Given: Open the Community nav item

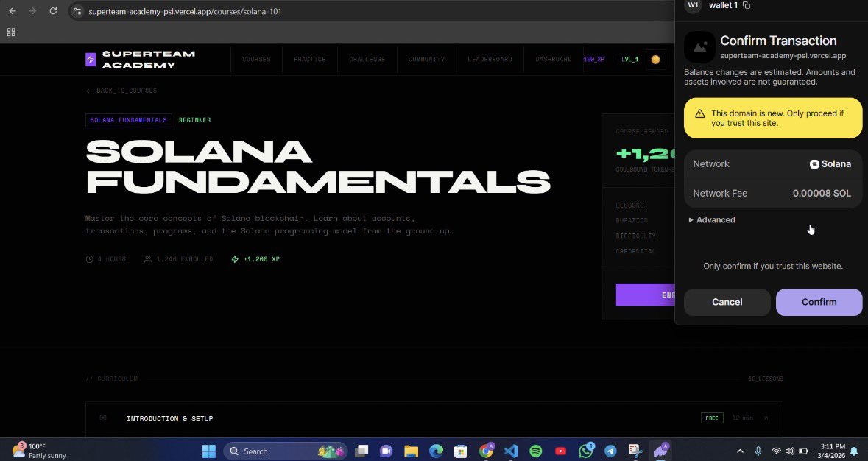Looking at the screenshot, I should pos(426,59).
